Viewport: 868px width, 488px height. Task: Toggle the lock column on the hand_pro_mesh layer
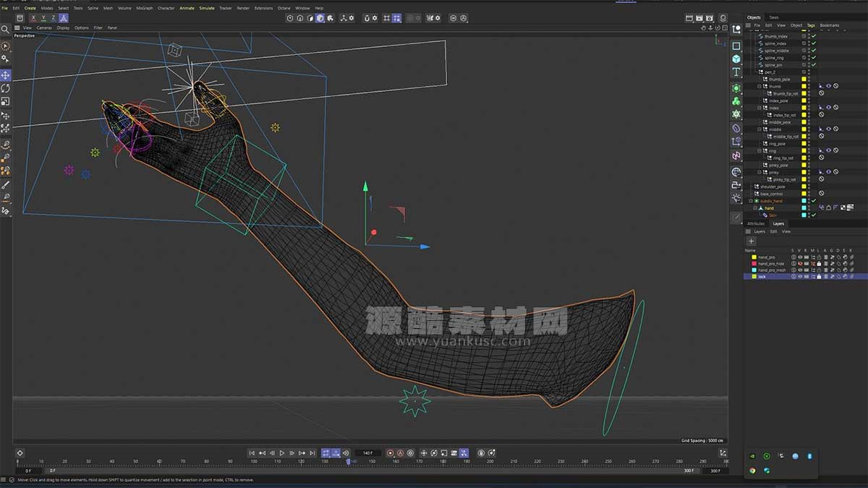pyautogui.click(x=818, y=270)
